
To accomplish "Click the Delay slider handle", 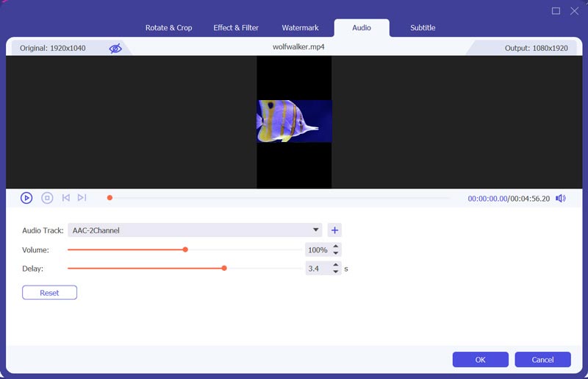I will click(x=224, y=269).
